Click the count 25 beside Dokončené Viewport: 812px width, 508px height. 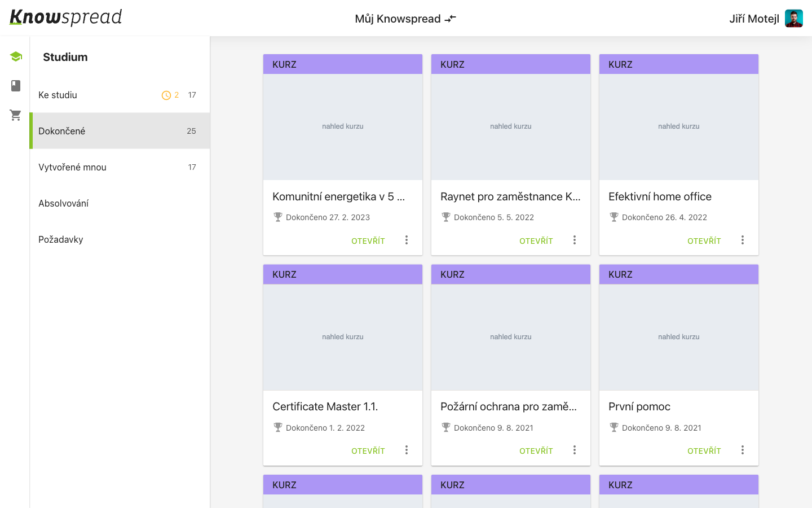click(191, 131)
